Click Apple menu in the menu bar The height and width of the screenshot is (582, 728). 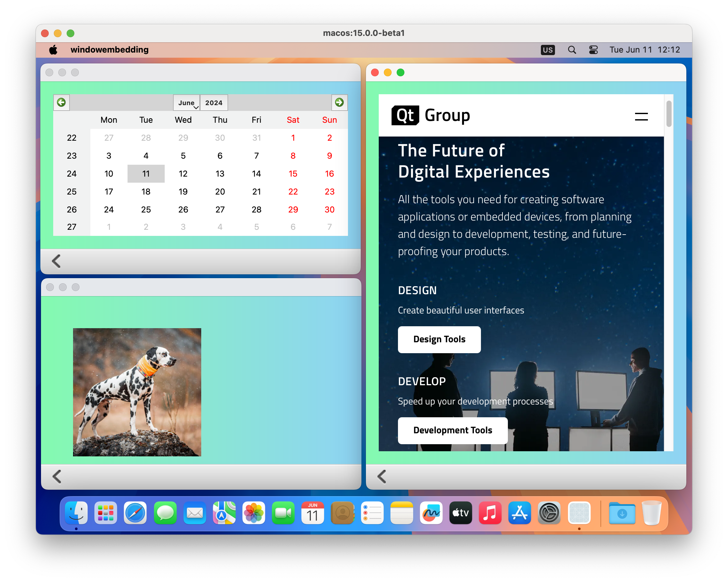[52, 50]
